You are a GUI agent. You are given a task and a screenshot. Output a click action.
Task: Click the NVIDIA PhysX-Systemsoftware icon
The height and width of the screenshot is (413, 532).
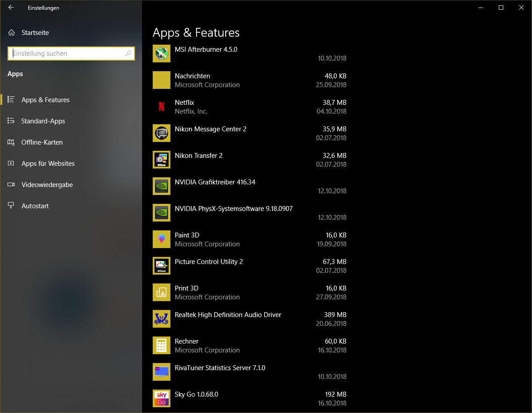click(x=162, y=213)
